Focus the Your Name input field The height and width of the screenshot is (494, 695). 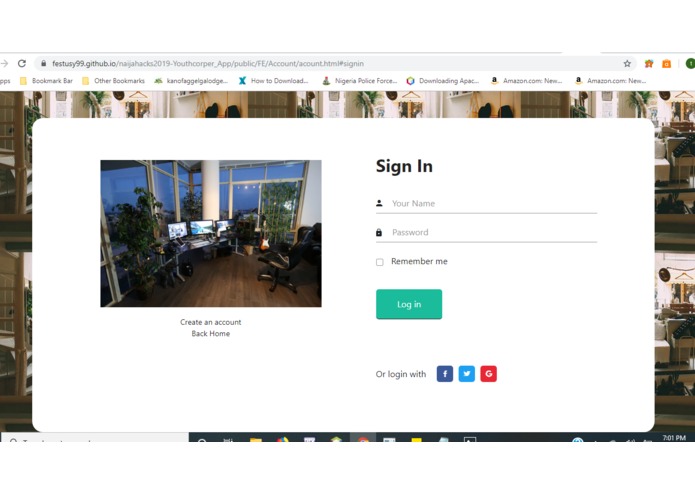click(x=486, y=203)
